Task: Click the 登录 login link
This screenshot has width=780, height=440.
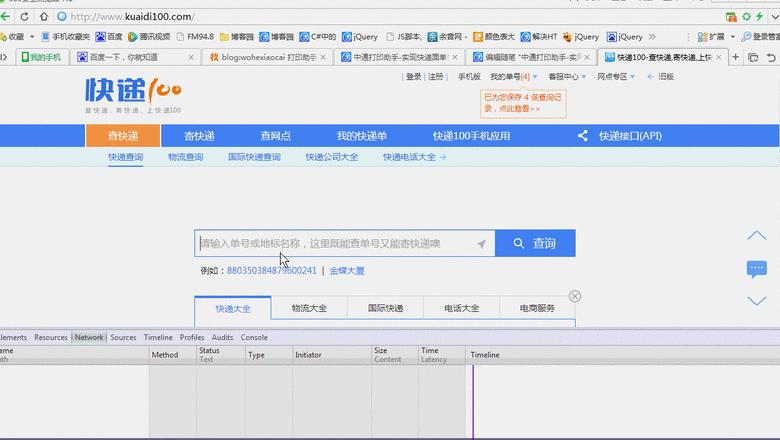Action: (413, 77)
